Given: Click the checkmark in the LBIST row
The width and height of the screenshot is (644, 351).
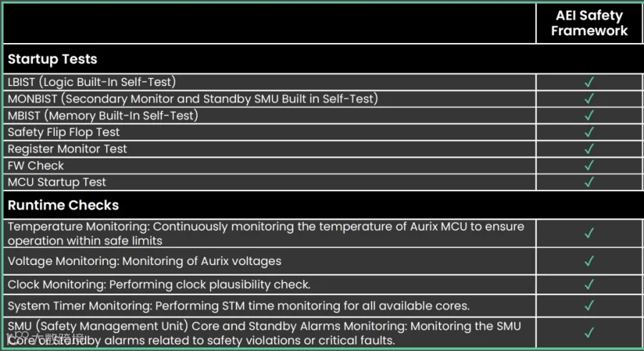Looking at the screenshot, I should 589,82.
